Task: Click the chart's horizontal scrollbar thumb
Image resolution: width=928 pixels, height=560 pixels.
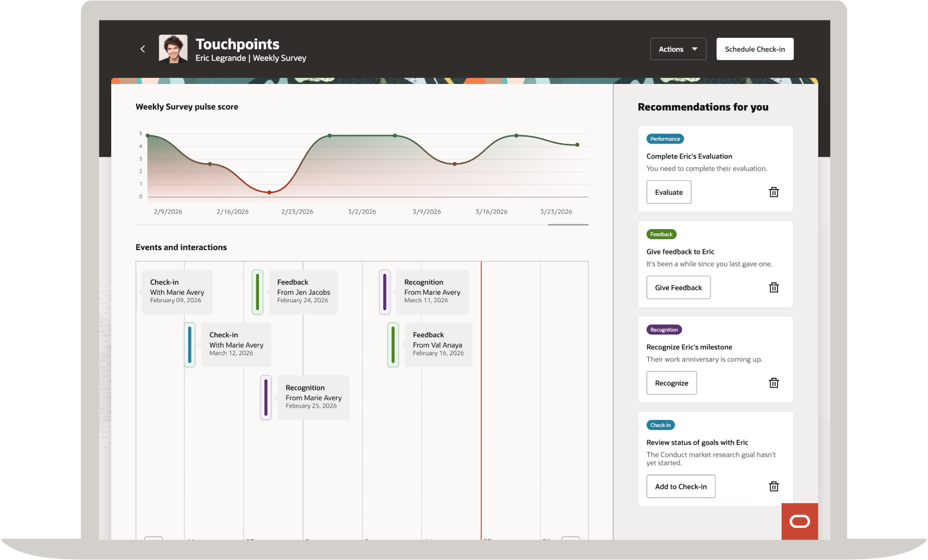Action: click(568, 225)
